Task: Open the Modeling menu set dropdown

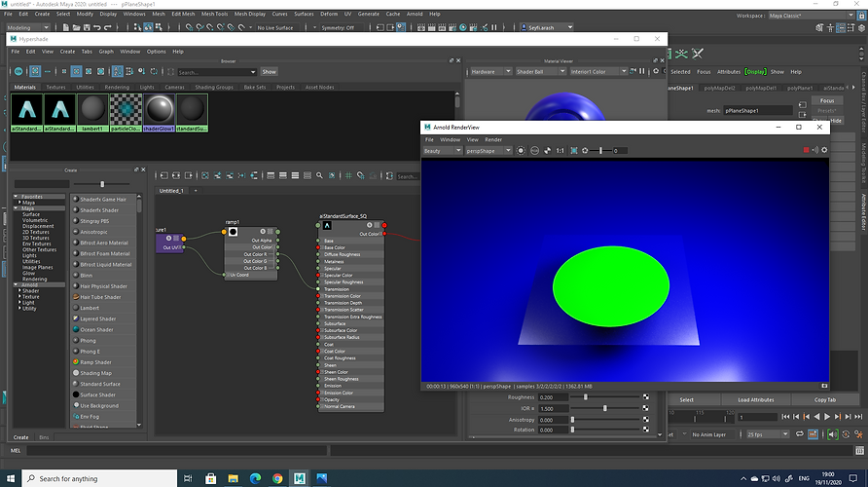Action: pos(27,27)
